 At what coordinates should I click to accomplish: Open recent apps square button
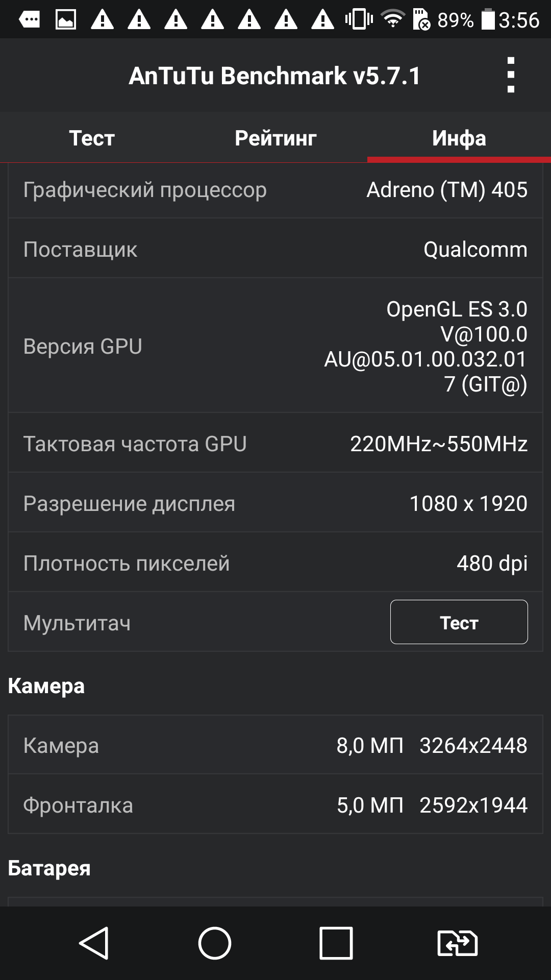(336, 943)
